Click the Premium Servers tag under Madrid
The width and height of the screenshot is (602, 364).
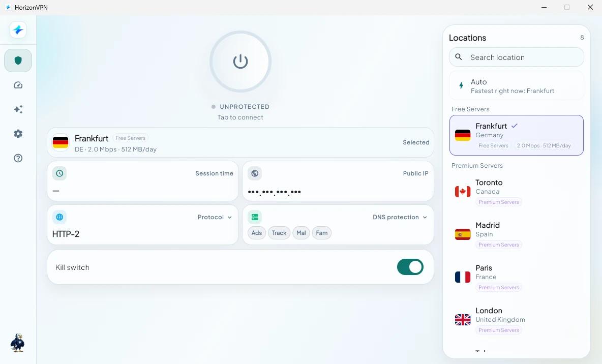[498, 245]
